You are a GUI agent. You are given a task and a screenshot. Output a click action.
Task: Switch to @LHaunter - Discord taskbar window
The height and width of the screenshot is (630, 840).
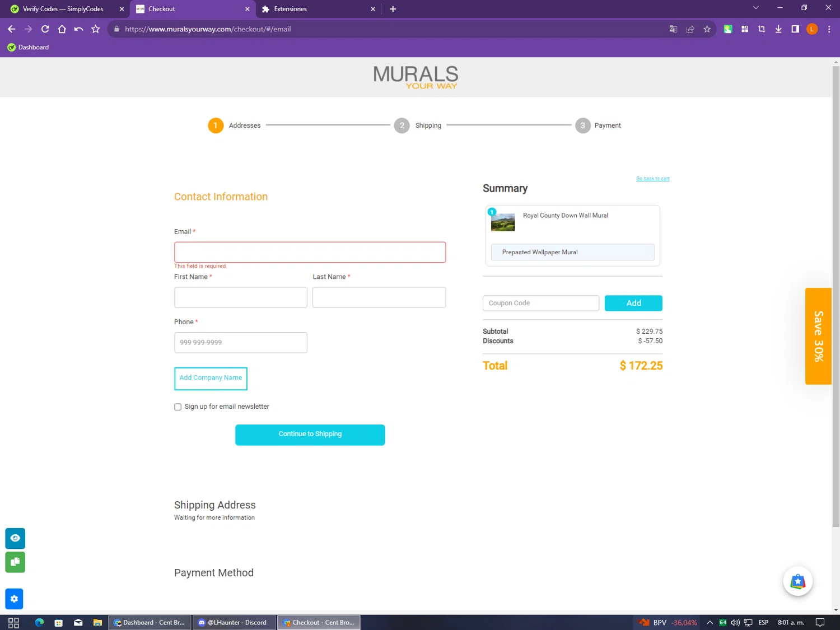pyautogui.click(x=235, y=623)
